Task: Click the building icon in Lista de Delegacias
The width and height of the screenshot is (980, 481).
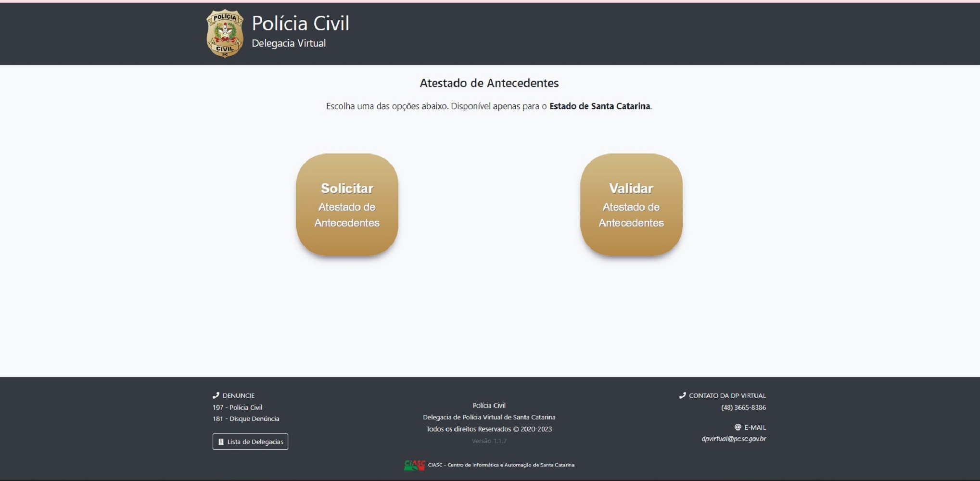Action: point(221,442)
